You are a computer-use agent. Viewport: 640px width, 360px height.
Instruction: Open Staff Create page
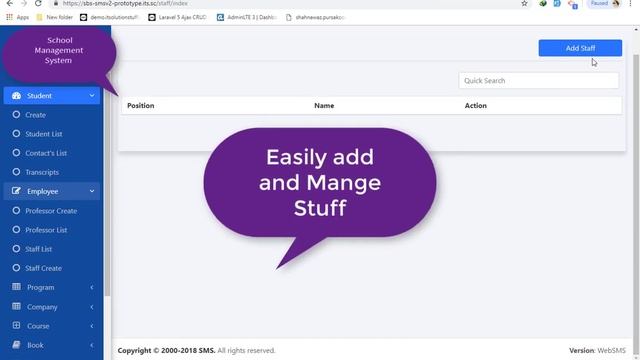(x=43, y=268)
